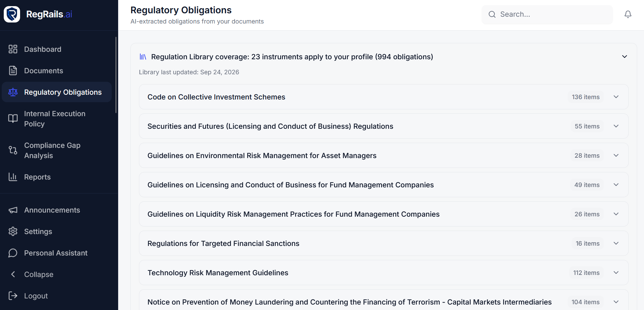
Task: Open notifications bell
Action: [x=628, y=14]
